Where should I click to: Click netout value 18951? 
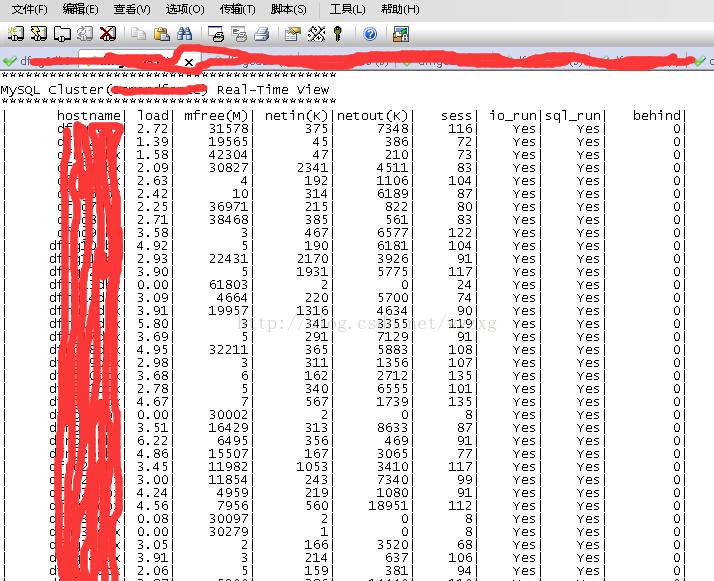(x=388, y=506)
